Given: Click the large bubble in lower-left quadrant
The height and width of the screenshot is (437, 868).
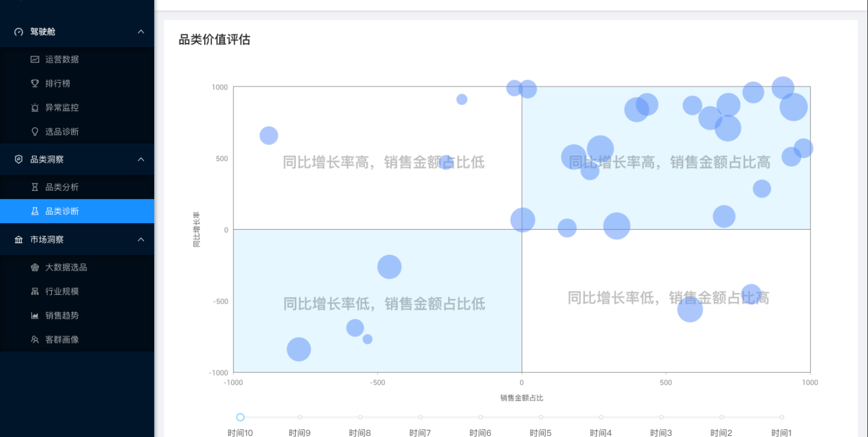Looking at the screenshot, I should 299,349.
